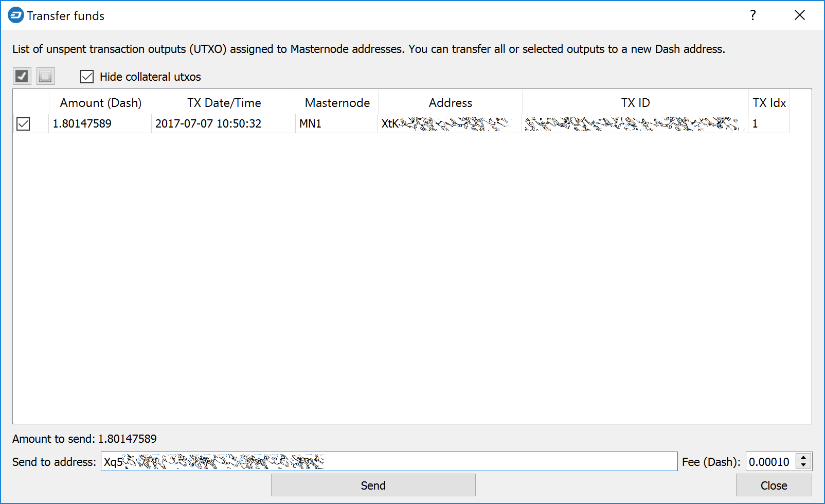The width and height of the screenshot is (825, 504).
Task: Focus the Send to address field
Action: (x=389, y=461)
